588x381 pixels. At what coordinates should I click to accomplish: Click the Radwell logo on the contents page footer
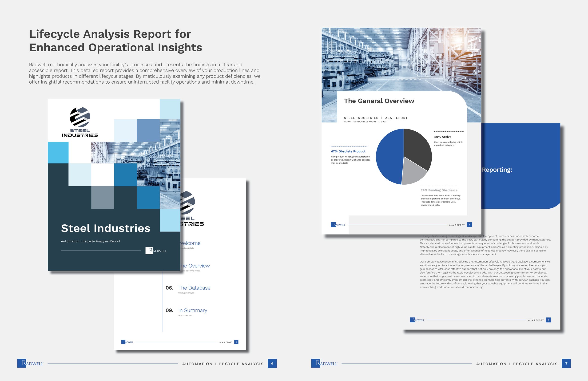[127, 342]
